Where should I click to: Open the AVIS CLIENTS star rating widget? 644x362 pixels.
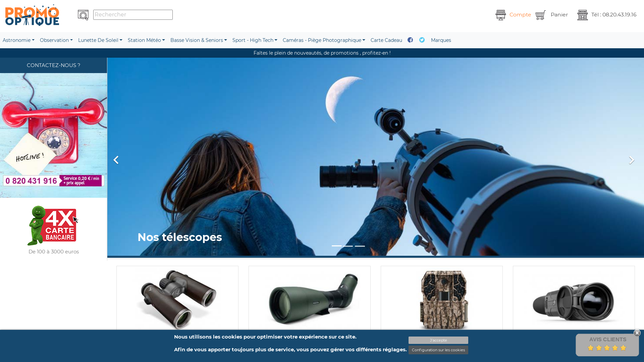tap(607, 345)
